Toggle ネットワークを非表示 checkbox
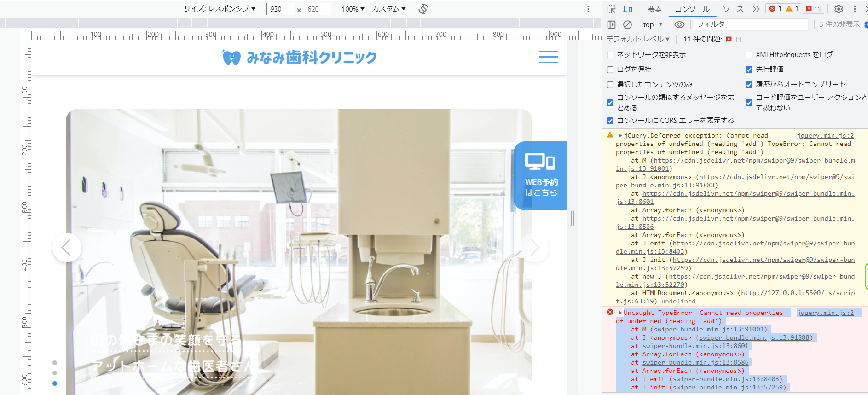Viewport: 868px width, 395px height. pyautogui.click(x=610, y=55)
